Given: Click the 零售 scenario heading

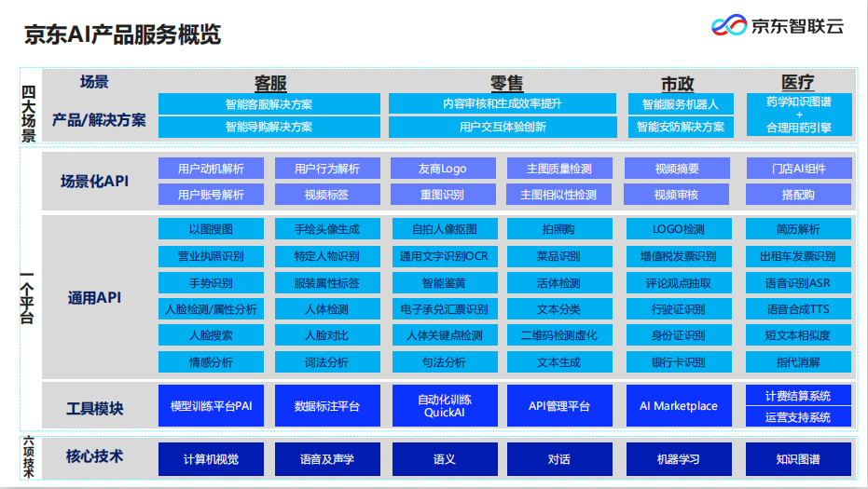Looking at the screenshot, I should coord(506,83).
